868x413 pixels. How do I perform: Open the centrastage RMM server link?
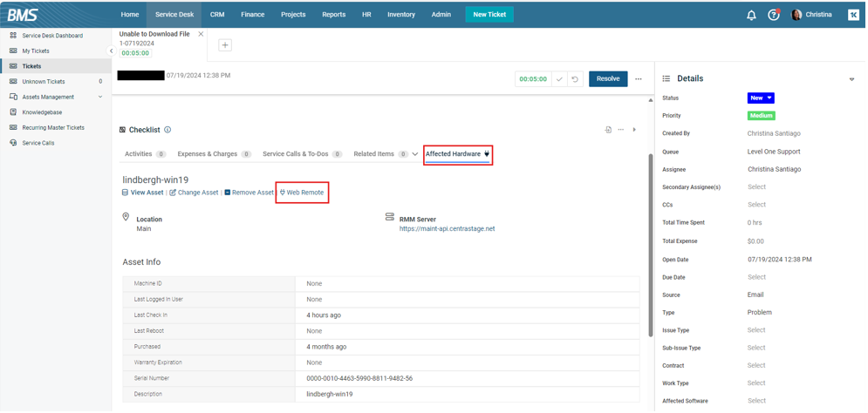coord(447,229)
